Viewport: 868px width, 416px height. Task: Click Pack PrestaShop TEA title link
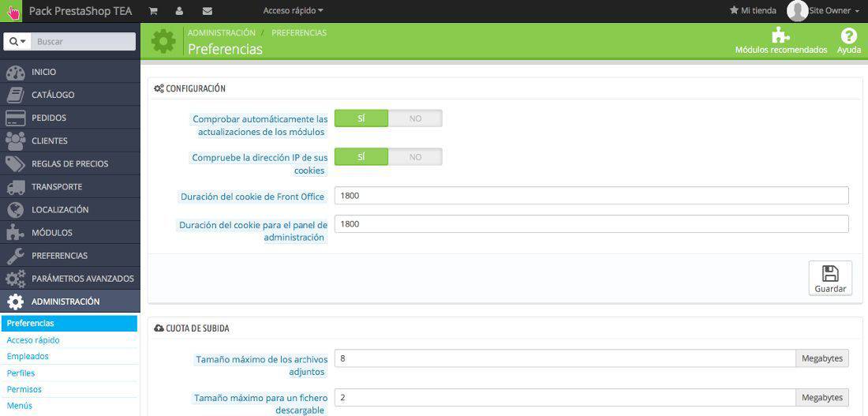pos(80,10)
